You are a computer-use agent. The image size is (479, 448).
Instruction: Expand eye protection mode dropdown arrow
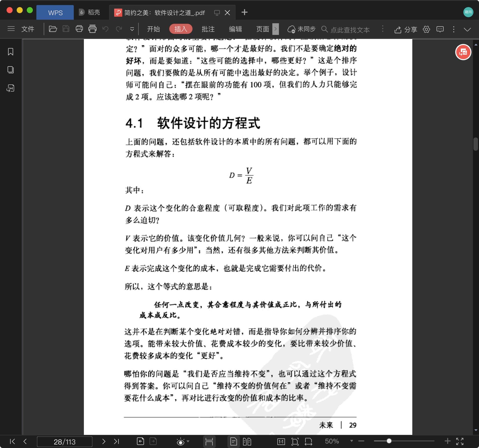tap(188, 441)
